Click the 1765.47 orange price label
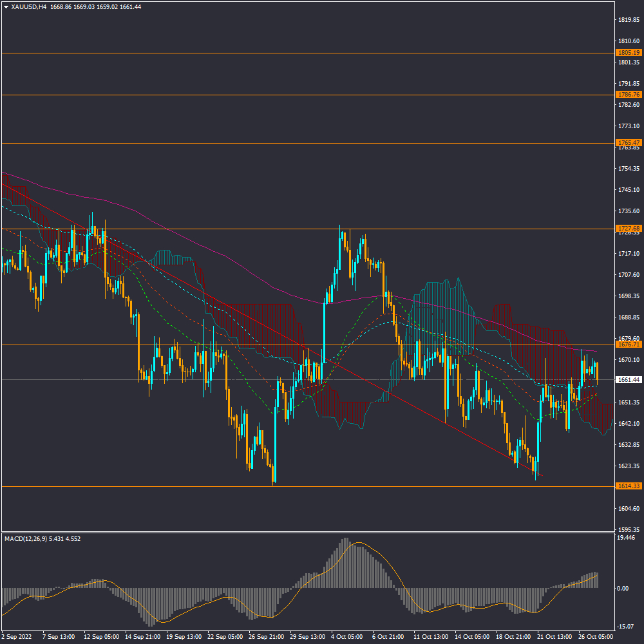Image resolution: width=644 pixels, height=644 pixels. coord(628,143)
